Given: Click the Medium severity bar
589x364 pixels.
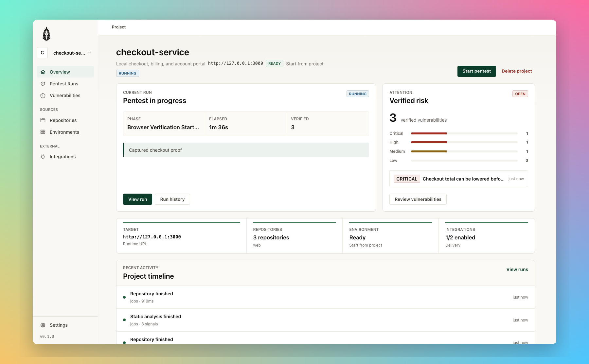Looking at the screenshot, I should [464, 151].
